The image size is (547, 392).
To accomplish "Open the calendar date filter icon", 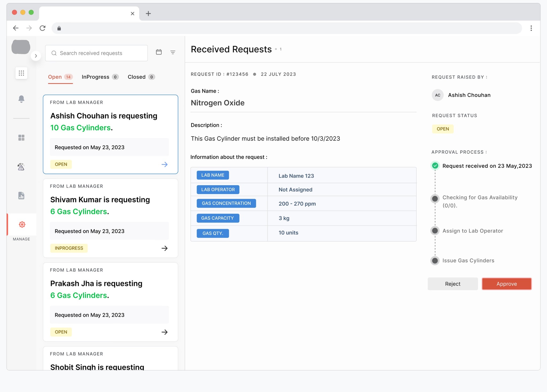I will [159, 52].
